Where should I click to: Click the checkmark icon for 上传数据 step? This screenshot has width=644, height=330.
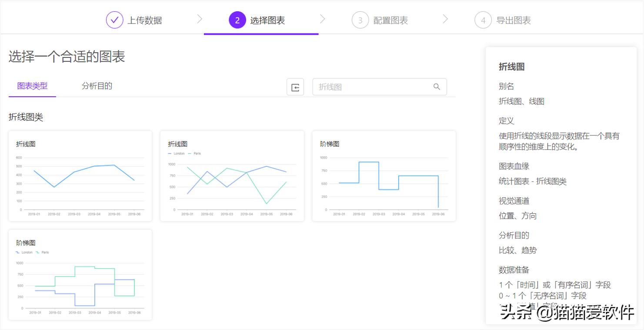coord(115,20)
